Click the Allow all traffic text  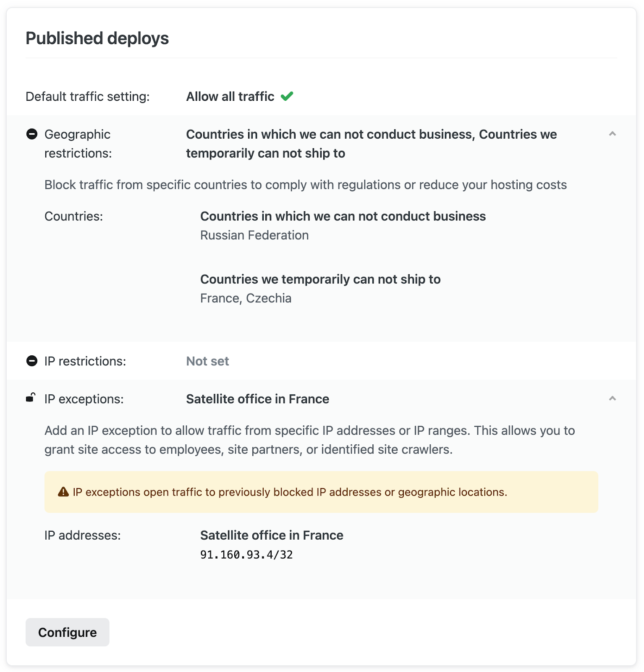click(230, 97)
